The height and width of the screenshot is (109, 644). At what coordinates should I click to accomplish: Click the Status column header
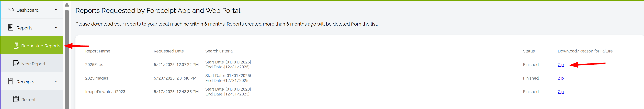coord(528,51)
